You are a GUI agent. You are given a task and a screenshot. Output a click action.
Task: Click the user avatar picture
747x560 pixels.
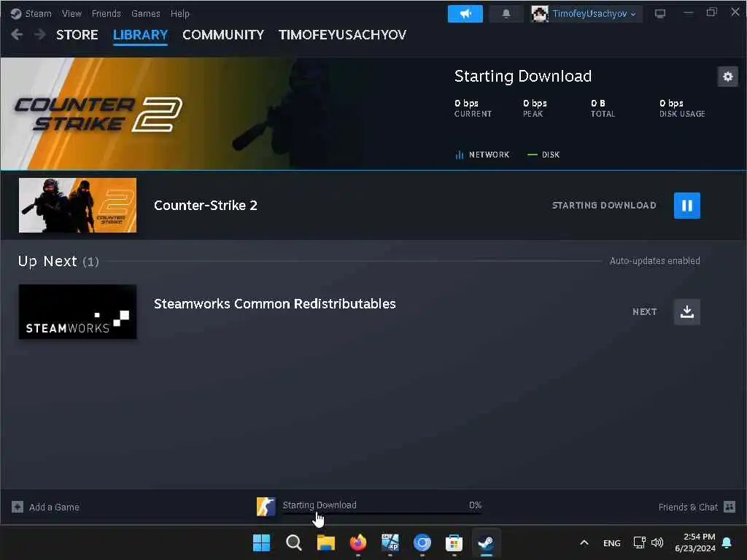(540, 14)
